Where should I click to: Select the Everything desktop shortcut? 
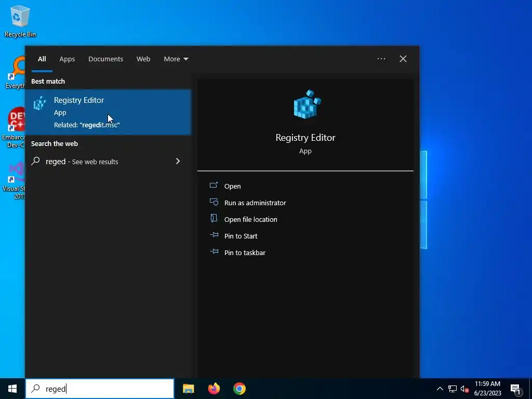point(15,73)
